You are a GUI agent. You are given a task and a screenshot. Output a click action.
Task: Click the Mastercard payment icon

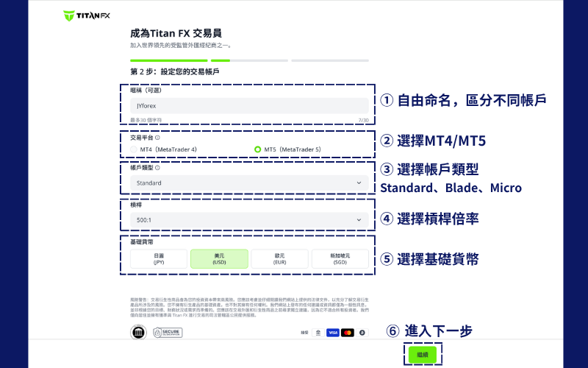coord(347,333)
